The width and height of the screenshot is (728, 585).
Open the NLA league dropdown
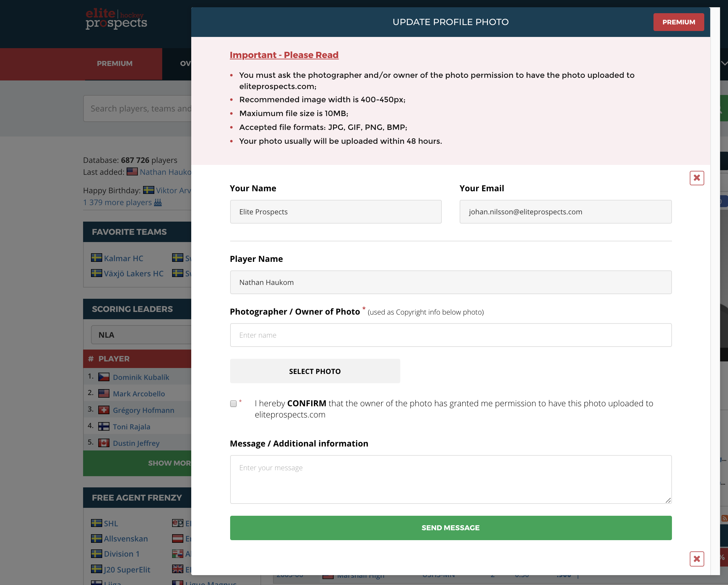tap(141, 335)
